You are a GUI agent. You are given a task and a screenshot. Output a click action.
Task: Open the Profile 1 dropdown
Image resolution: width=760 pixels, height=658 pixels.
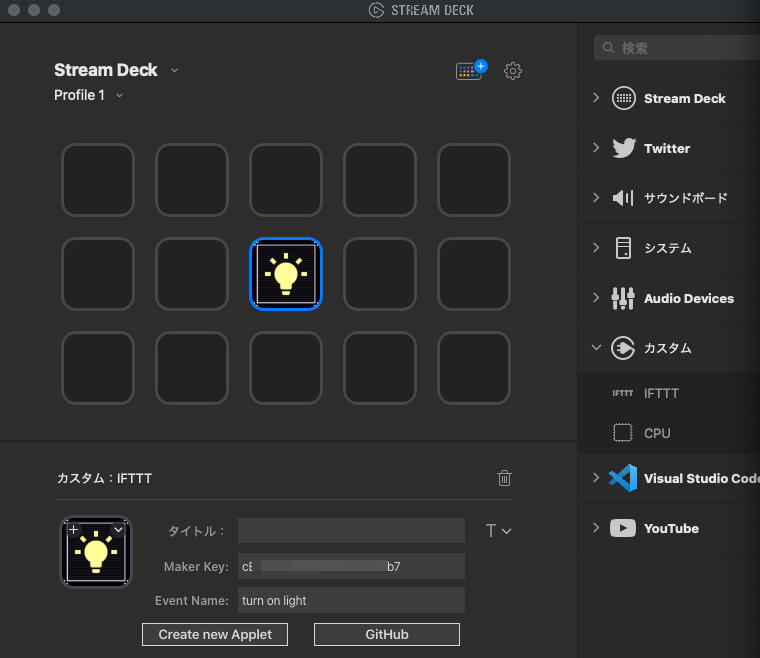pos(119,95)
